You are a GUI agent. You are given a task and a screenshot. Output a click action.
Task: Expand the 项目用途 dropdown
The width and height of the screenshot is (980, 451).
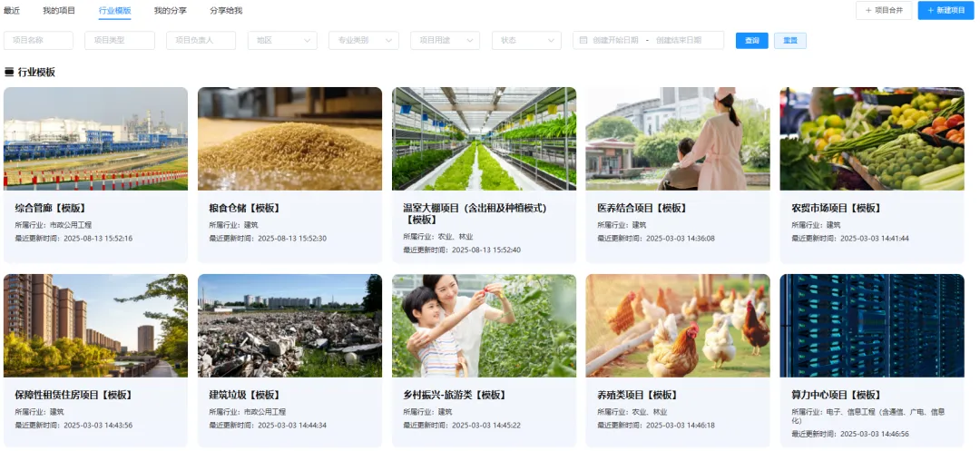[x=445, y=40]
